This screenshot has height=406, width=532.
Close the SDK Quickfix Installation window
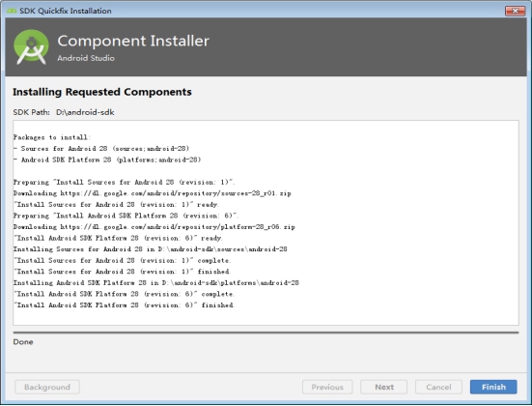pyautogui.click(x=515, y=11)
